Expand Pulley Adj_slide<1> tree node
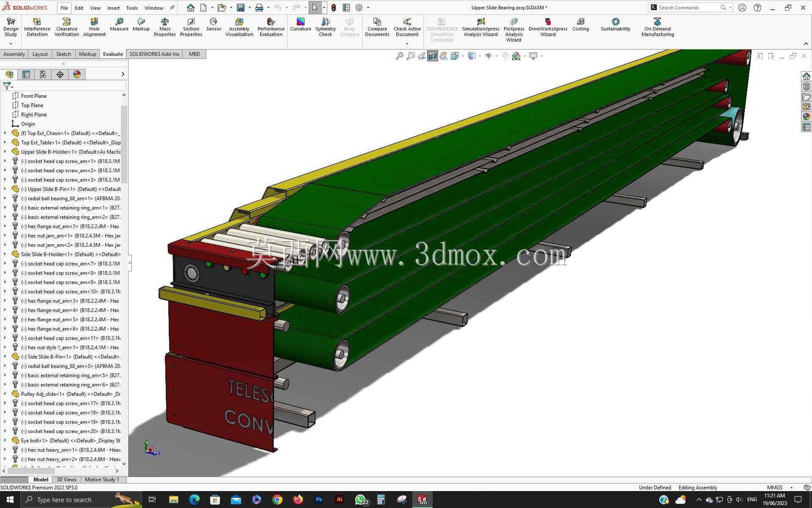This screenshot has width=812, height=508. pyautogui.click(x=5, y=394)
